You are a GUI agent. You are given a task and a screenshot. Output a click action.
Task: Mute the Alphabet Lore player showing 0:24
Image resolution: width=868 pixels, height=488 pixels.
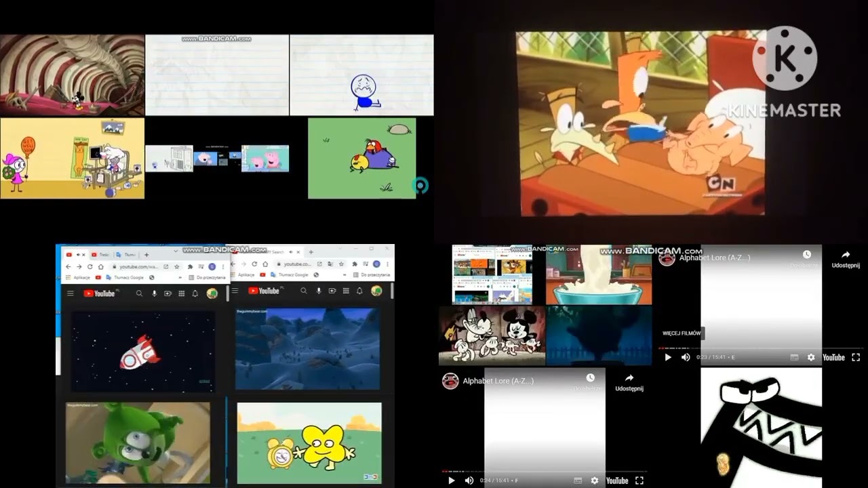click(x=469, y=481)
